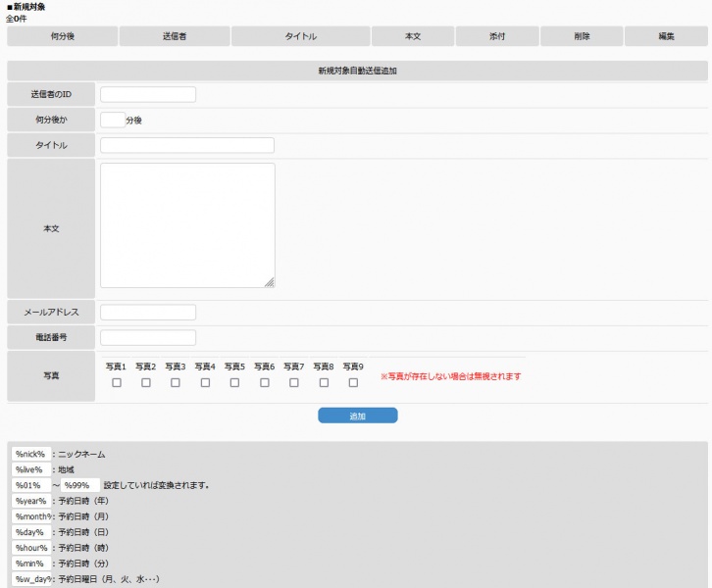Toggle the 写真9 checkbox
712x588 pixels.
tap(353, 383)
